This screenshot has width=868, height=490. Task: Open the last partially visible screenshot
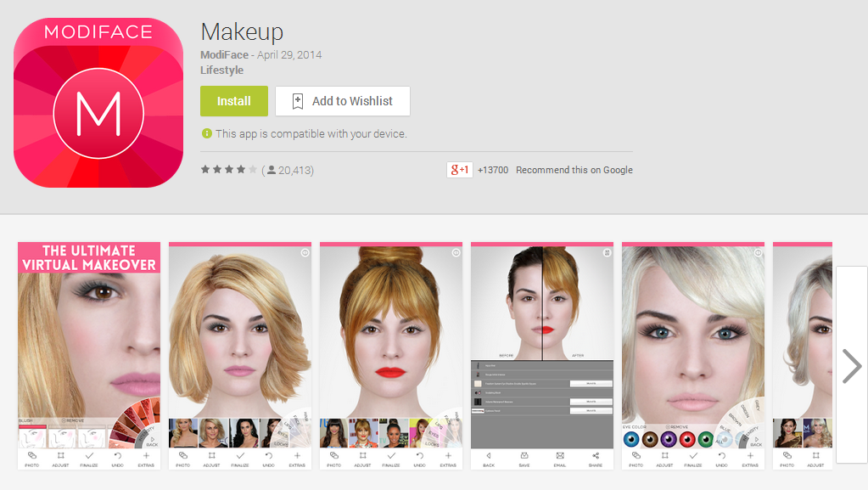(x=803, y=356)
